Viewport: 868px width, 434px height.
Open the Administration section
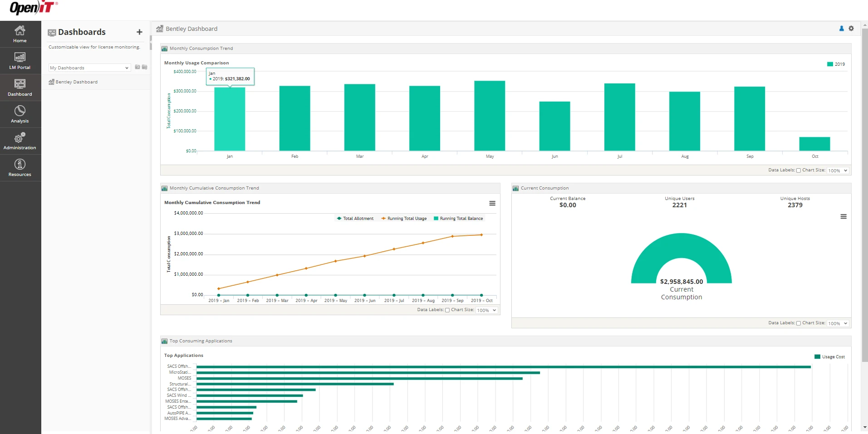[x=20, y=141]
